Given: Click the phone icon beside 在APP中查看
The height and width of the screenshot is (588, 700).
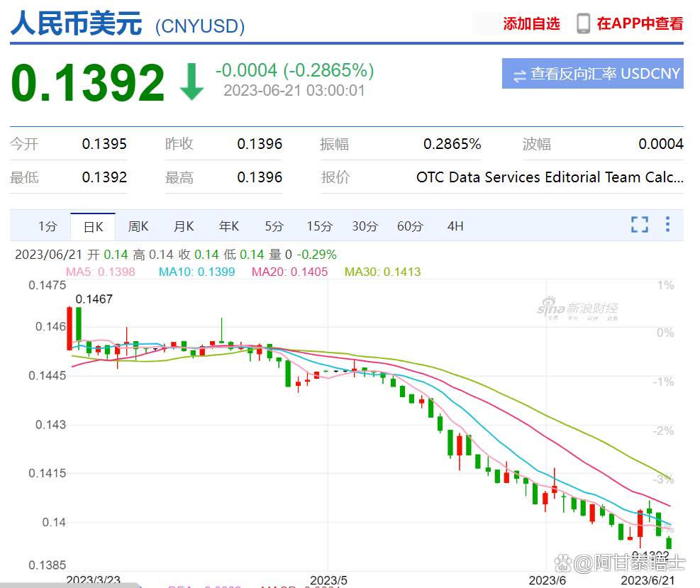Looking at the screenshot, I should click(x=583, y=23).
